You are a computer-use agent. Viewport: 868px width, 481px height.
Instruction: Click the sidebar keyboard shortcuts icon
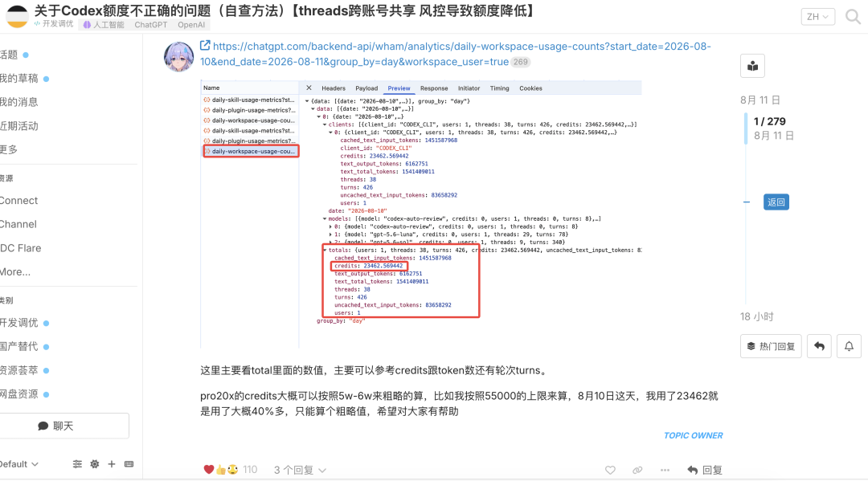point(129,464)
